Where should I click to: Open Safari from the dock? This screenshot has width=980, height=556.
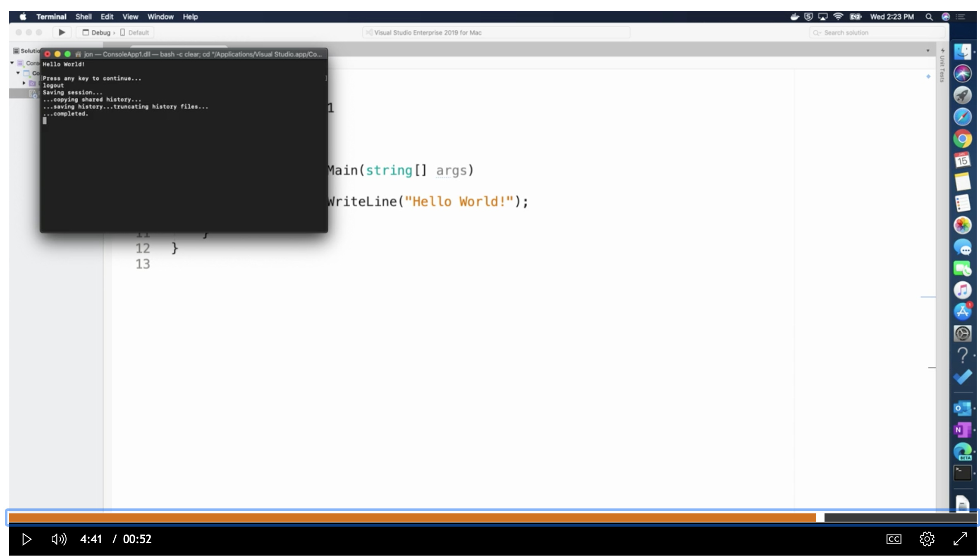[962, 117]
